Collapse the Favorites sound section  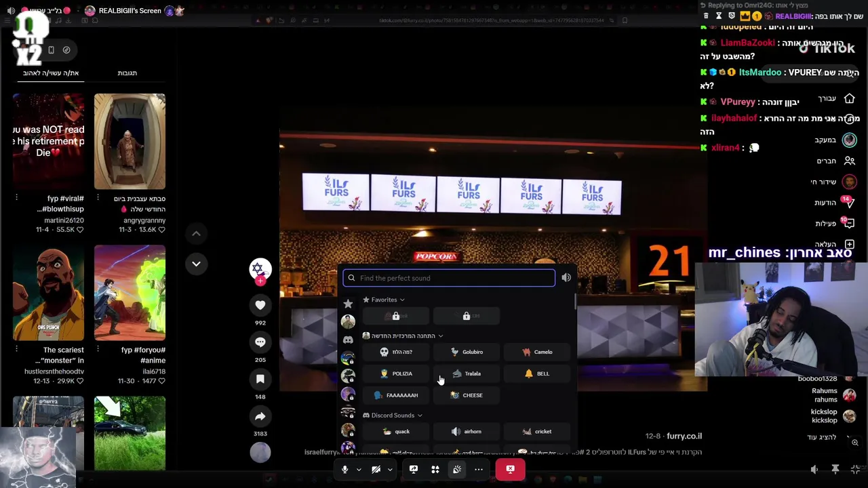[384, 300]
